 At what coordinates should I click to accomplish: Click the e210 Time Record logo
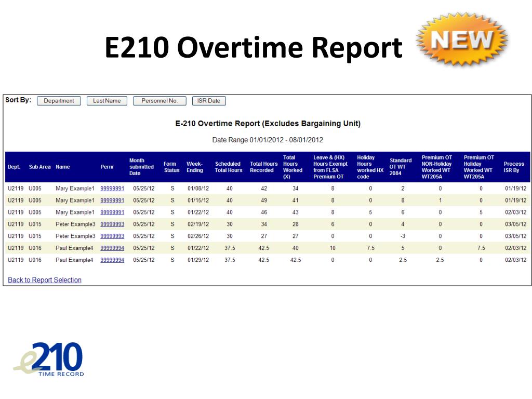pyautogui.click(x=49, y=359)
